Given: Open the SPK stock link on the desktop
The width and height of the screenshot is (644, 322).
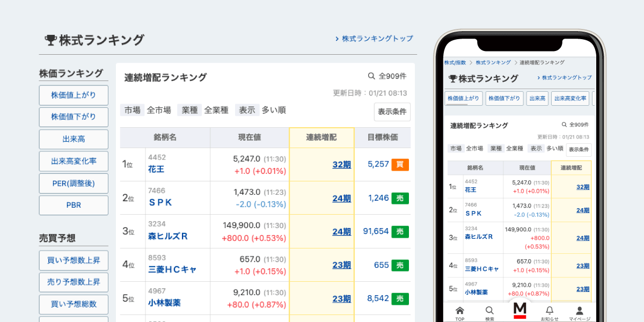Looking at the screenshot, I should pyautogui.click(x=160, y=203).
